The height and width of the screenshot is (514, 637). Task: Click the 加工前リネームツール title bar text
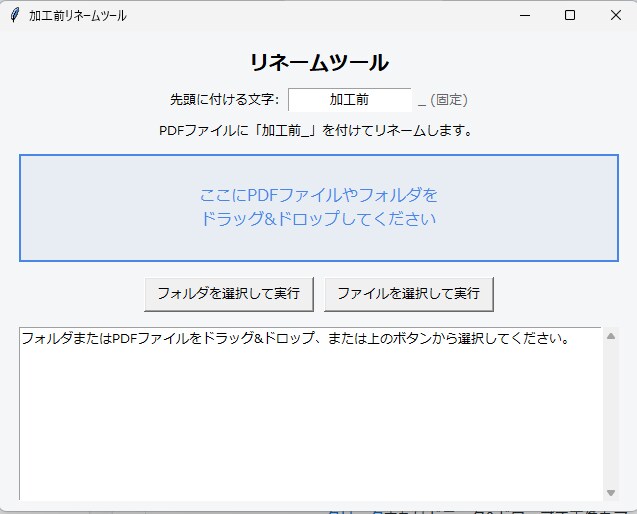(78, 16)
